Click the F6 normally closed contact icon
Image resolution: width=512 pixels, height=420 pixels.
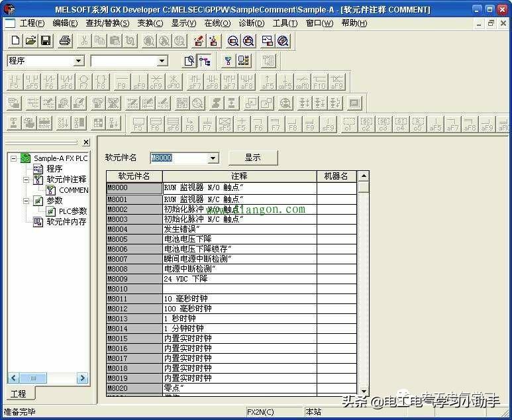pos(49,81)
